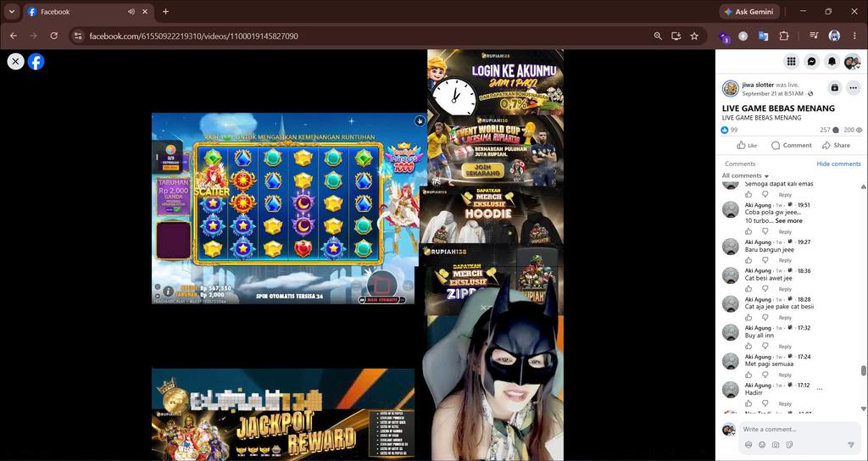
Task: Reply to the 'Baru bangun jeee' comment
Action: 785,261
